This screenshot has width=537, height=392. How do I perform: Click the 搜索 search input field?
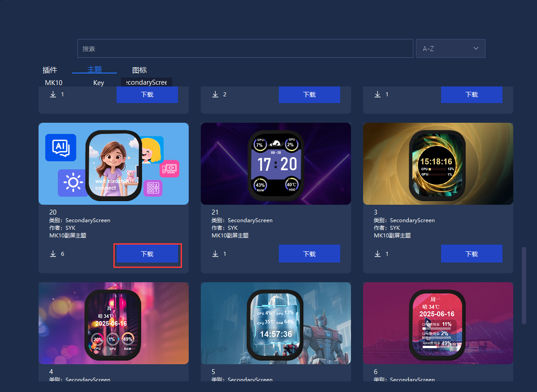(x=245, y=49)
